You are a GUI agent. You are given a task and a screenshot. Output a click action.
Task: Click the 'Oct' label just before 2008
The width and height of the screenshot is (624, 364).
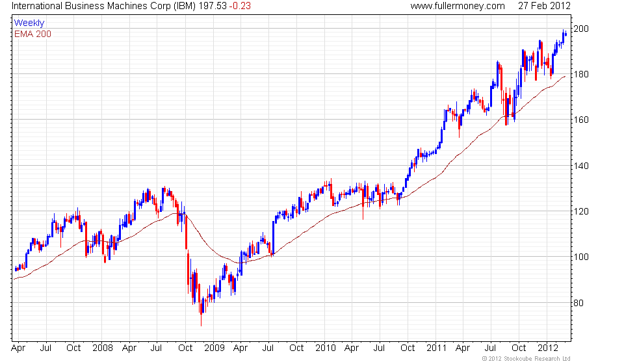73,348
